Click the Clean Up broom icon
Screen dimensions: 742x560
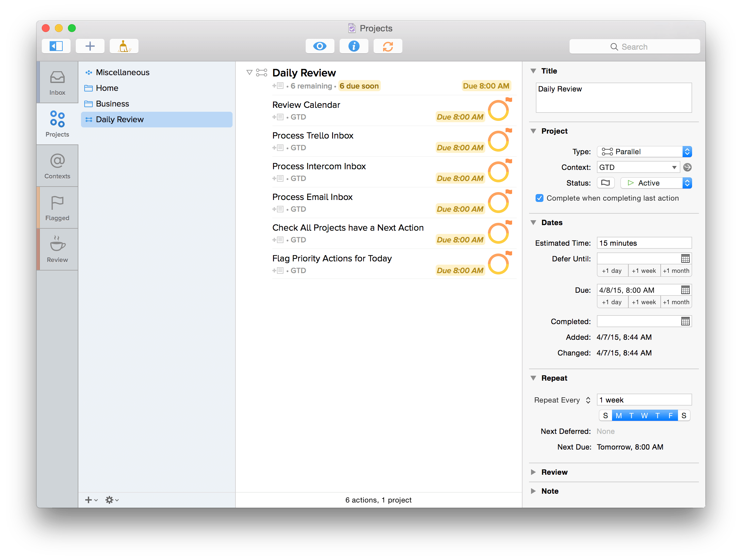coord(124,46)
